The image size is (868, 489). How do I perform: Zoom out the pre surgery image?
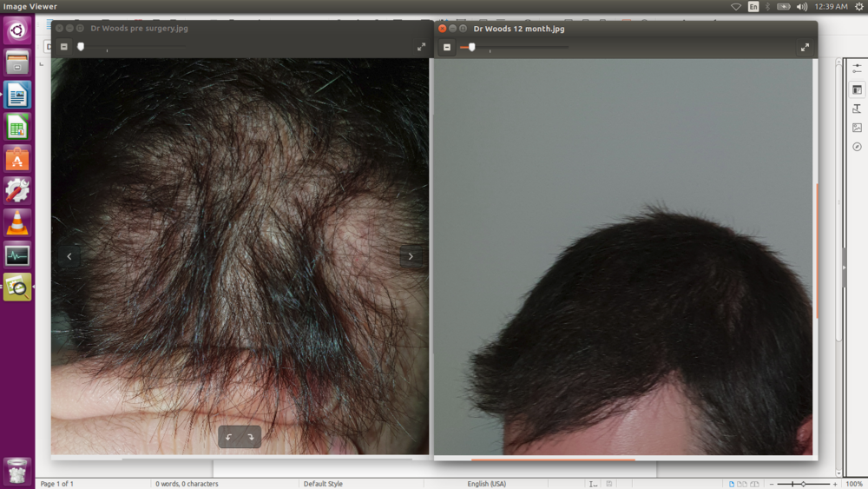pos(63,47)
